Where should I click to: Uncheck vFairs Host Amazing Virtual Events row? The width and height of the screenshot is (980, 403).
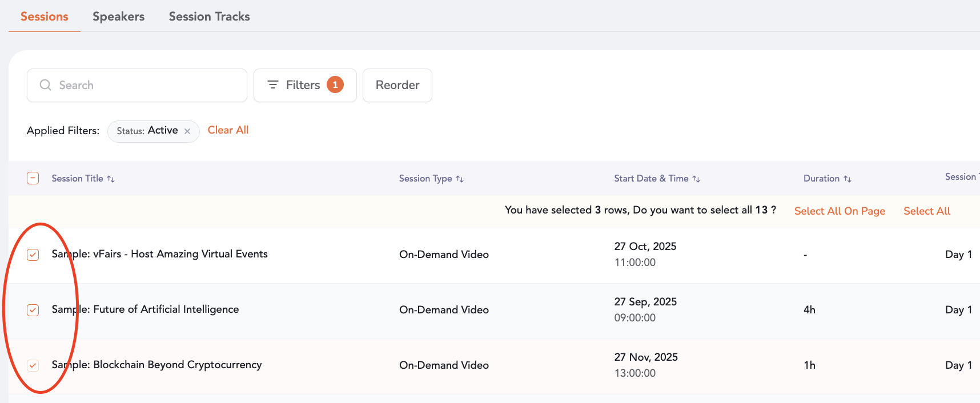pyautogui.click(x=33, y=255)
